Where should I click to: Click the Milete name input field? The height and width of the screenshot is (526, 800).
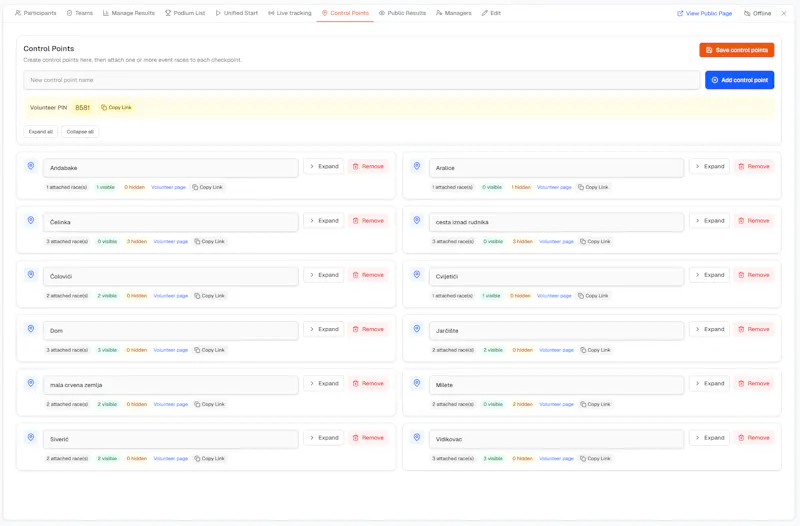[x=556, y=385]
